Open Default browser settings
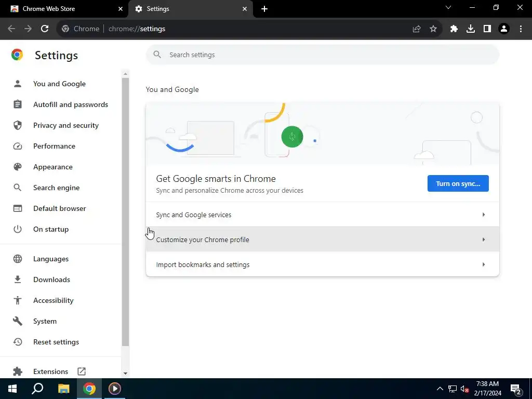 point(60,208)
